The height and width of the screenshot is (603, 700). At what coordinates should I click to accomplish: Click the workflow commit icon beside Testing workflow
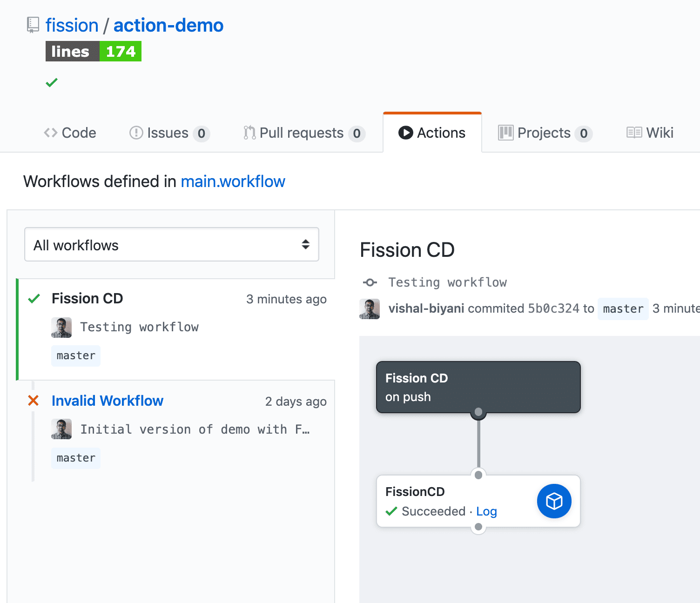pos(370,282)
